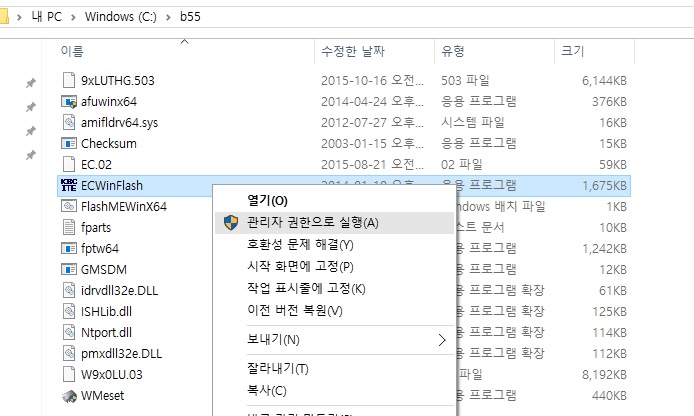Select the file name fparts
694x416 pixels.
[96, 227]
